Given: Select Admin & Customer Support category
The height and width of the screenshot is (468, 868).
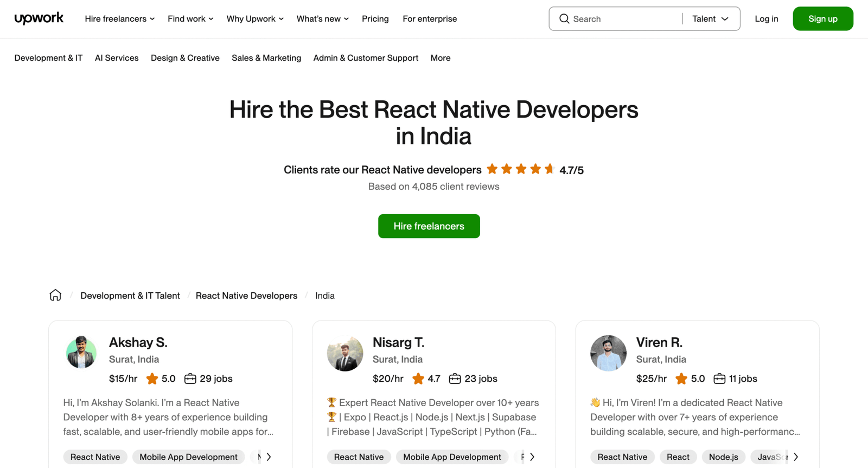Looking at the screenshot, I should tap(366, 58).
